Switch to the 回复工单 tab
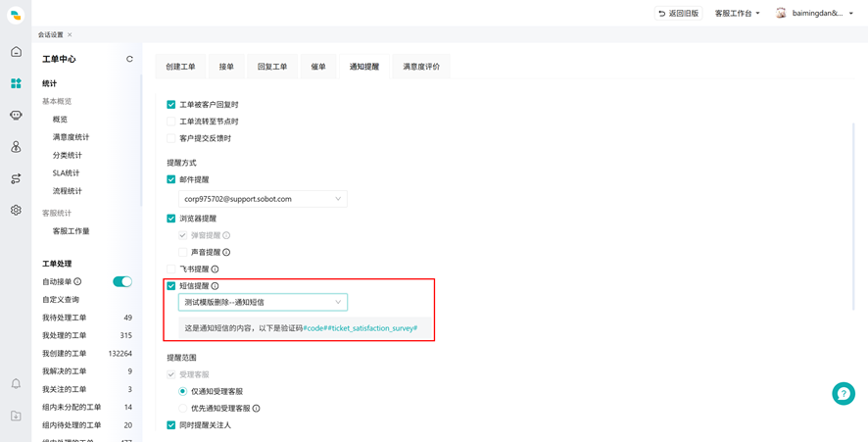The width and height of the screenshot is (868, 442). click(272, 67)
